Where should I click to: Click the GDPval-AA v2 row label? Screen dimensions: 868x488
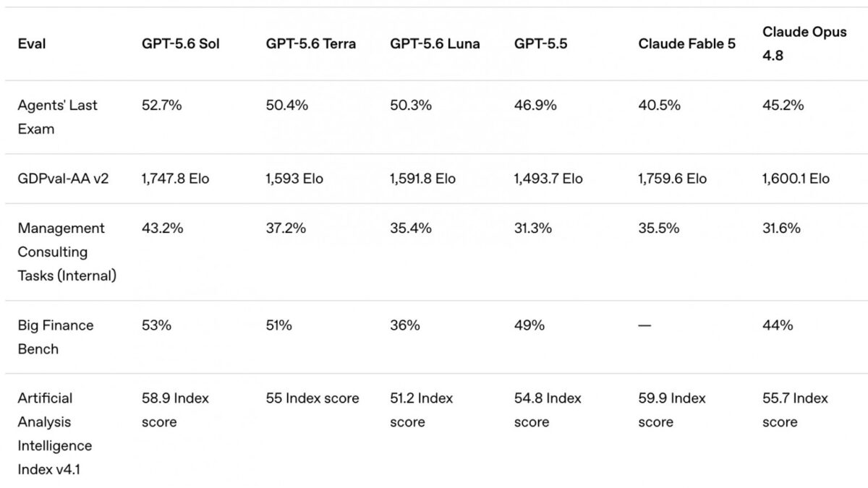(x=64, y=178)
